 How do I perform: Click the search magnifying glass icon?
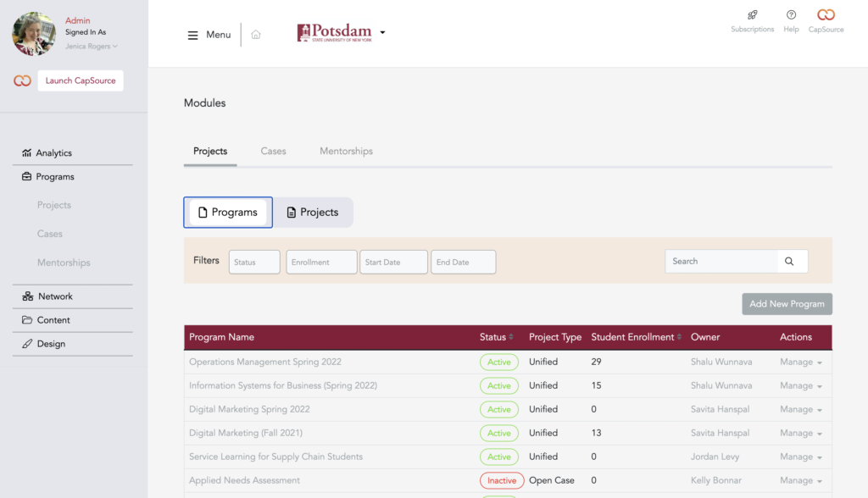point(789,262)
